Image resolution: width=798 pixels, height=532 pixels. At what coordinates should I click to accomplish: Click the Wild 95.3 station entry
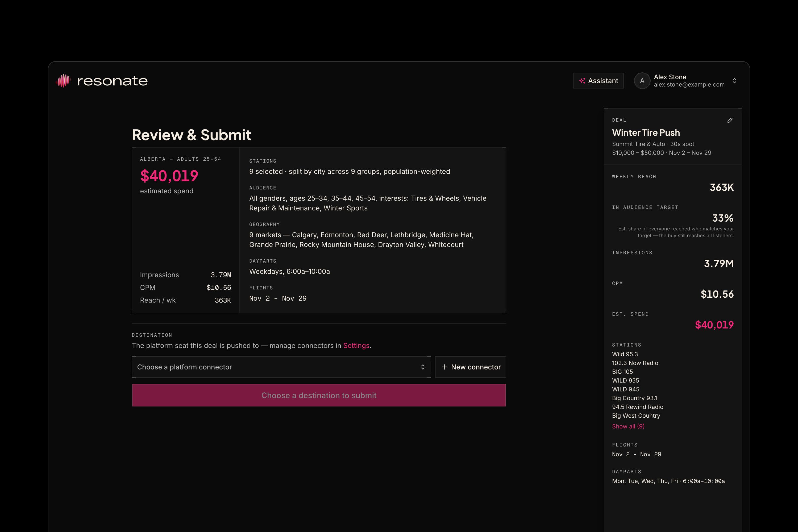625,354
